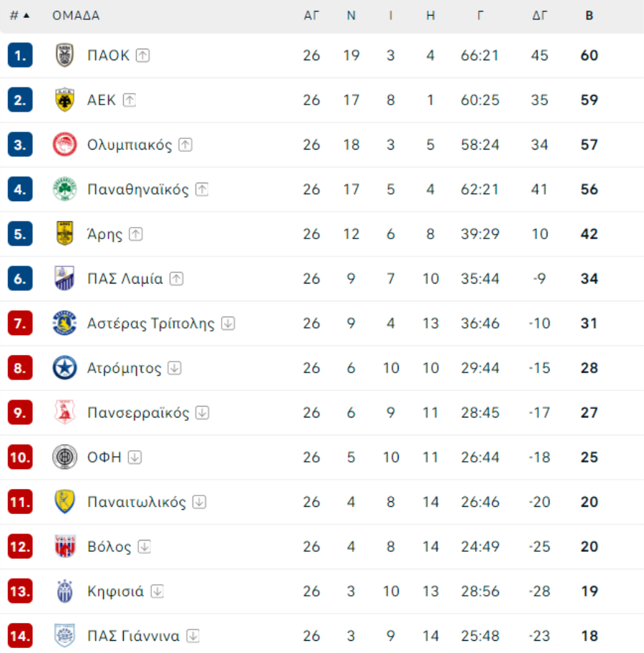Click the ΑΕΚ club crest icon
This screenshot has height=653, width=644.
[64, 100]
